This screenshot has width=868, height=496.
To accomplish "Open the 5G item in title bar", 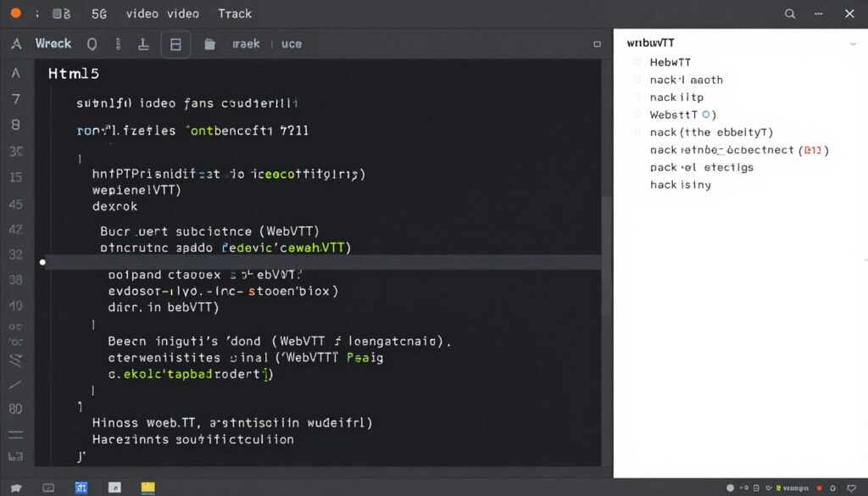I will 99,14.
